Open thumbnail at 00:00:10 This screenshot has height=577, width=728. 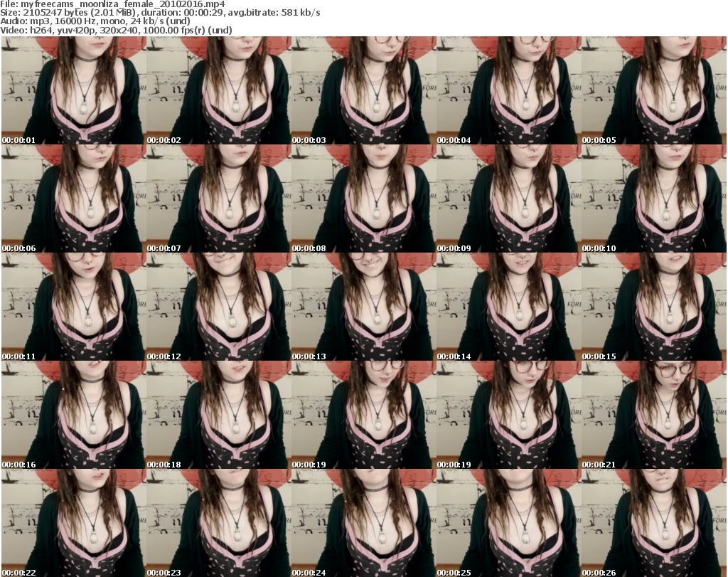pyautogui.click(x=654, y=198)
